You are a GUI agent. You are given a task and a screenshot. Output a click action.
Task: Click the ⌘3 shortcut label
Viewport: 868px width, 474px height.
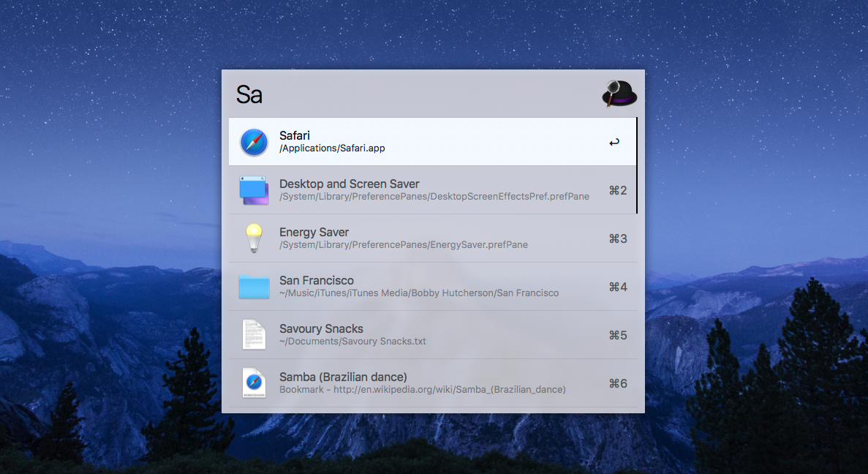click(x=618, y=238)
